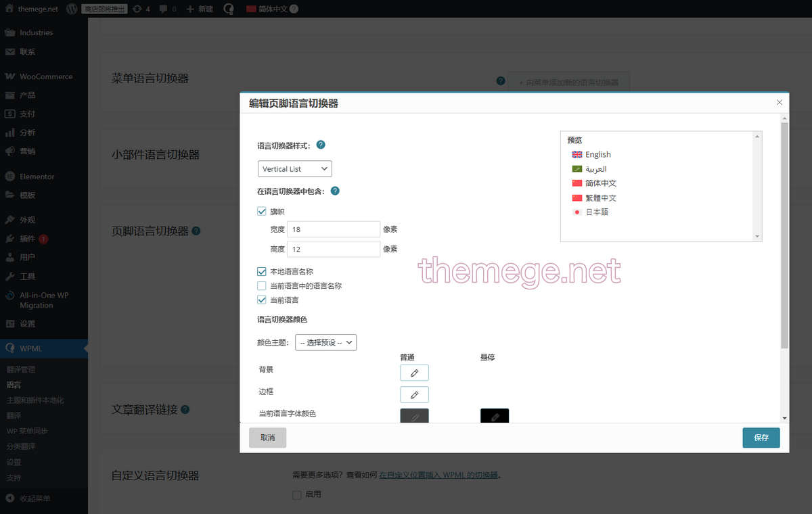Image resolution: width=812 pixels, height=514 pixels.
Task: Close the 编辑页脚语言切换器 dialog
Action: [x=780, y=103]
